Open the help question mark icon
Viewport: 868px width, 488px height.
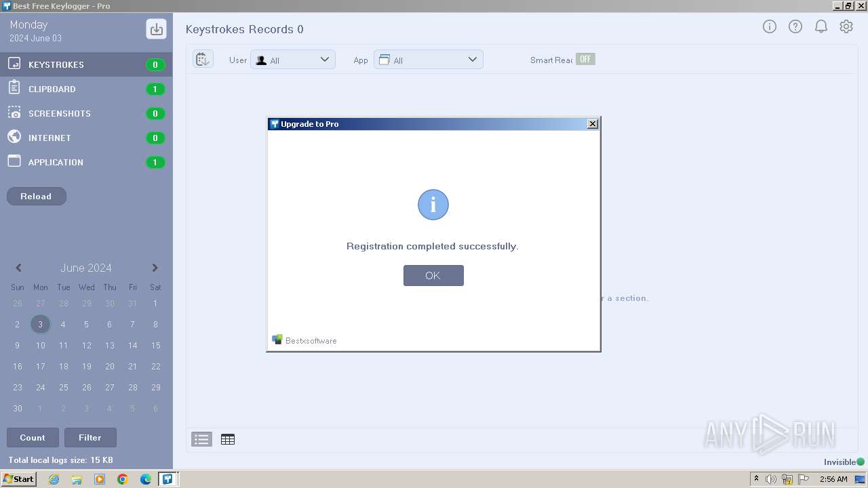pyautogui.click(x=795, y=26)
